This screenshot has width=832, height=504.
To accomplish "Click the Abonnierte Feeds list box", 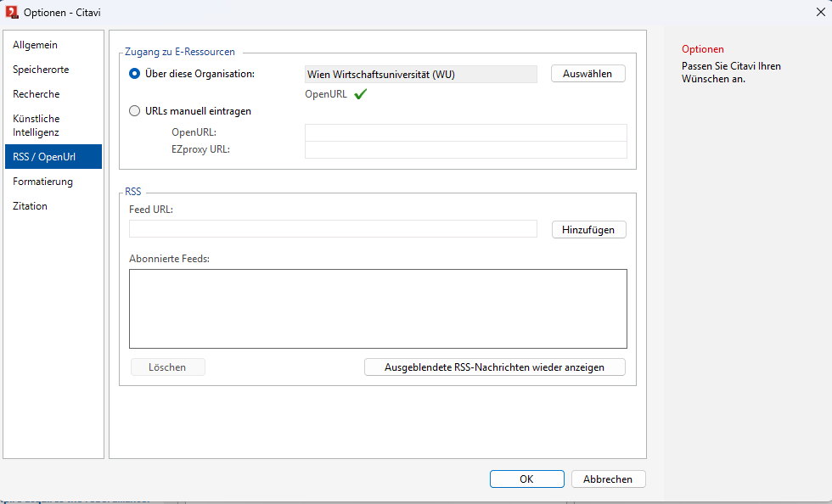I will tap(378, 309).
